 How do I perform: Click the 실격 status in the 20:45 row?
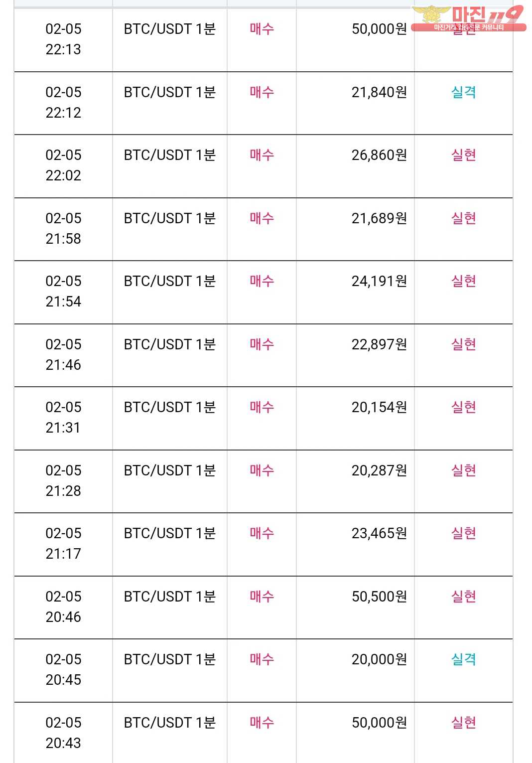(x=463, y=659)
